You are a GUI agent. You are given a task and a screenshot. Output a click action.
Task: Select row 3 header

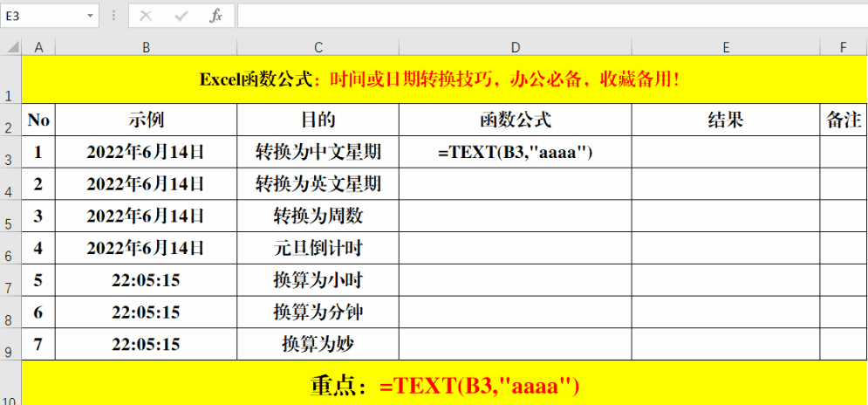coord(11,152)
